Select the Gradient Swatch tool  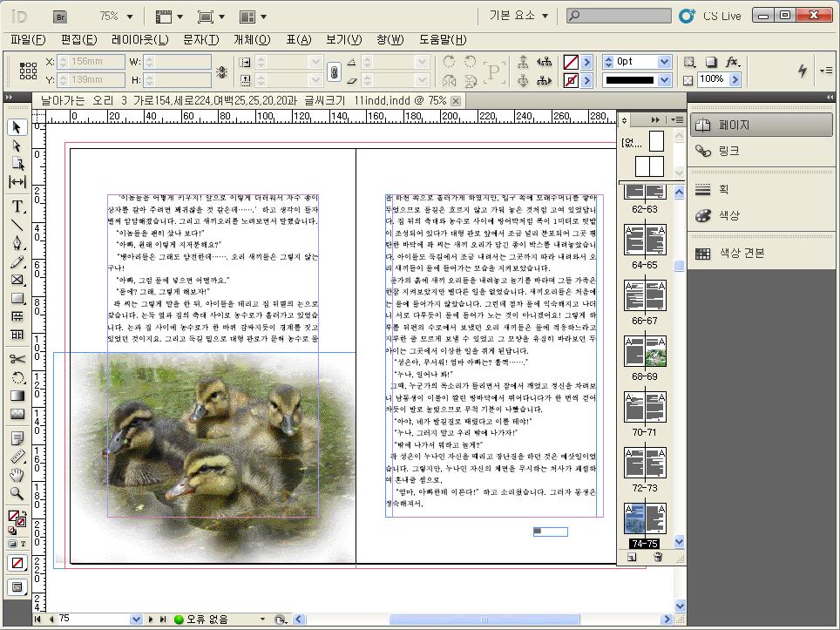tap(17, 396)
